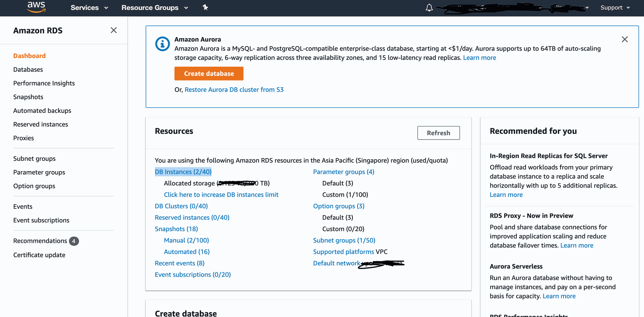The height and width of the screenshot is (317, 644).
Task: Select Dashboard in the sidebar
Action: tap(30, 56)
